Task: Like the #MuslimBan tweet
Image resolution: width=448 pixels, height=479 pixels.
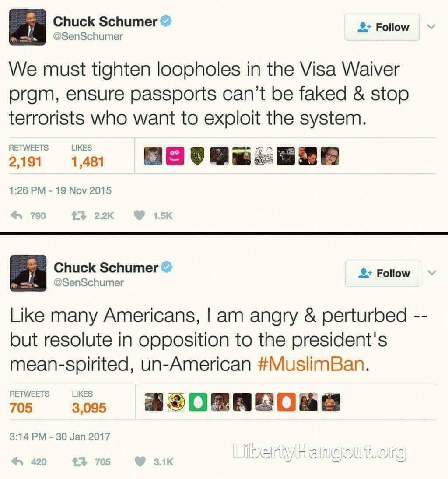Action: 139,461
